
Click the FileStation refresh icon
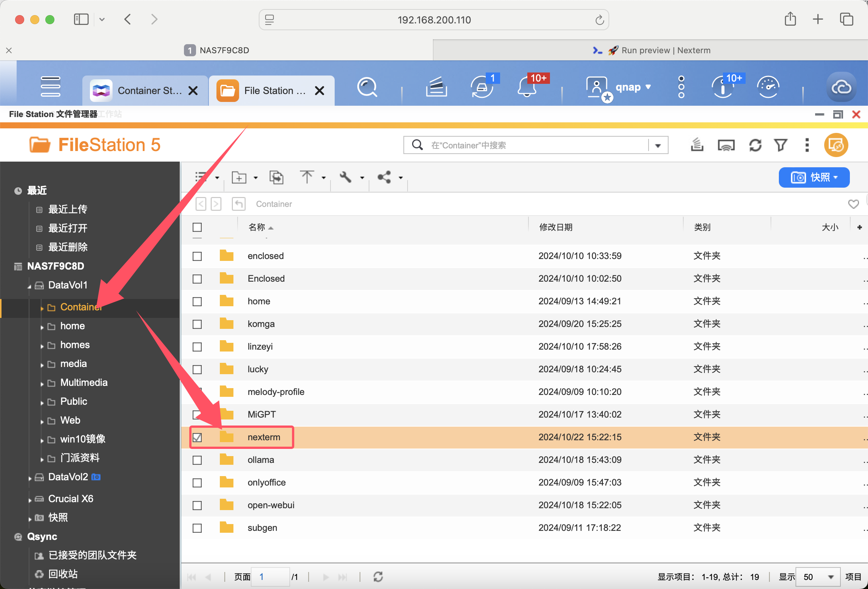click(x=755, y=145)
